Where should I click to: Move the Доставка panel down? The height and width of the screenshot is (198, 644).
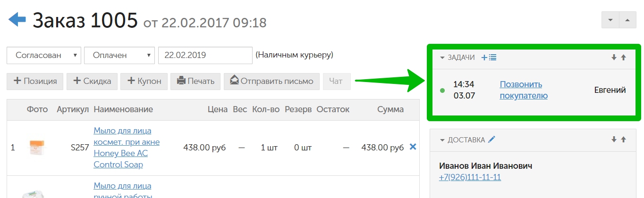pos(614,140)
